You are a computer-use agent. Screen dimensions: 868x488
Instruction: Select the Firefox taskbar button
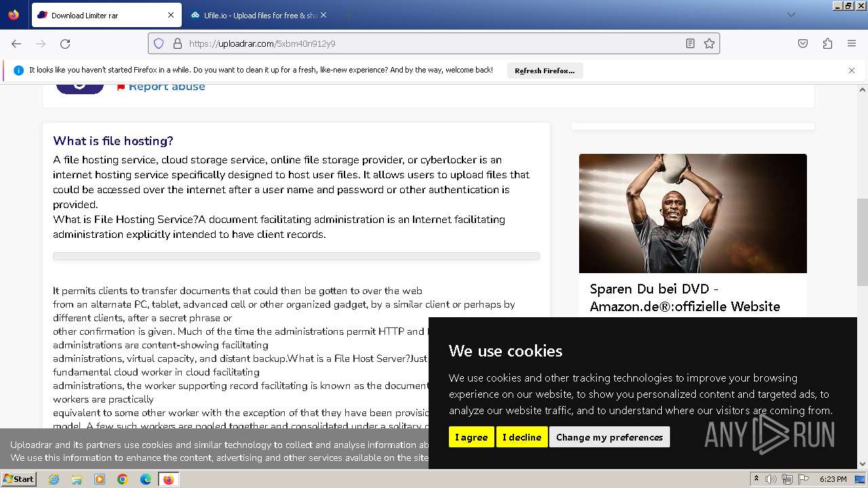168,479
